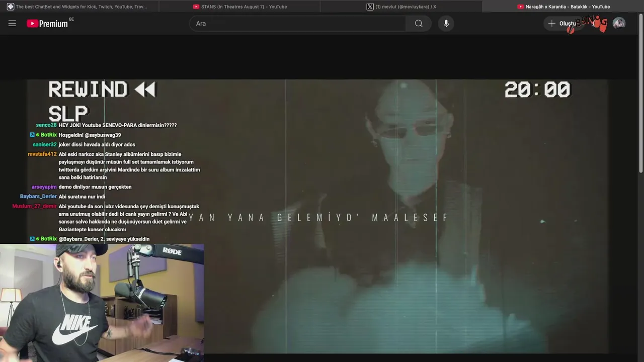Click message 'joker dissi havada aldı diyor ados'

97,144
